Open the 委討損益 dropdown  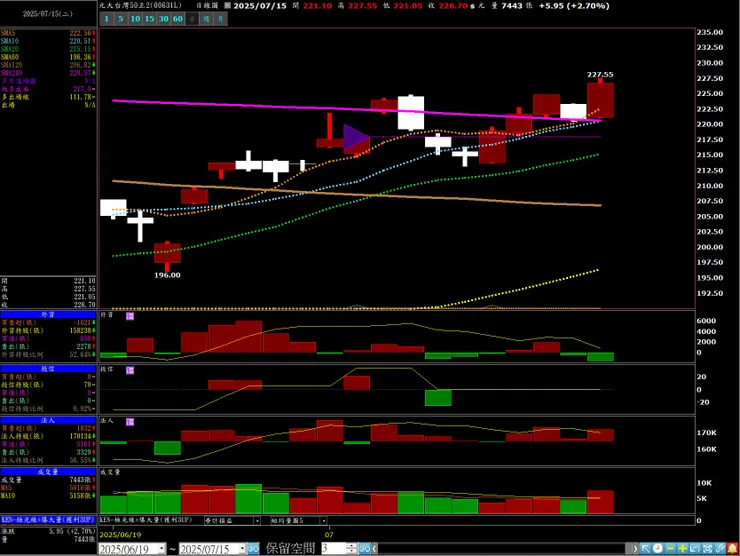(257, 521)
